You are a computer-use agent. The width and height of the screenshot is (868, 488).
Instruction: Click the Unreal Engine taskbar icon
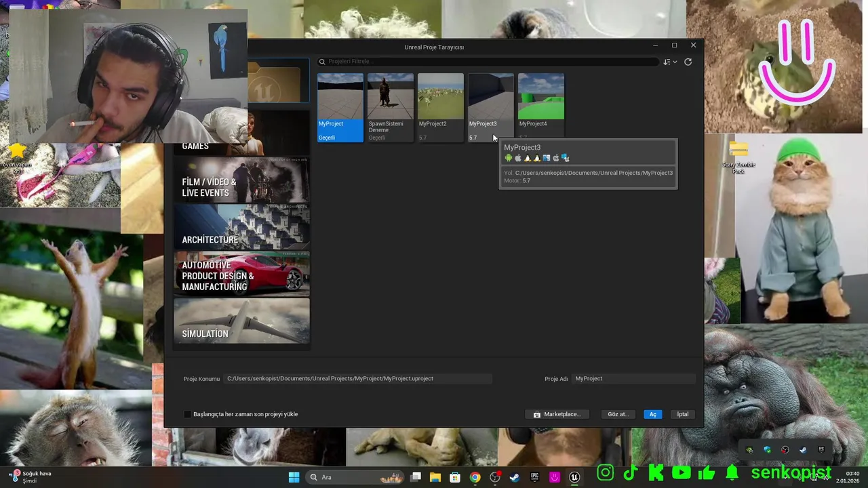574,477
